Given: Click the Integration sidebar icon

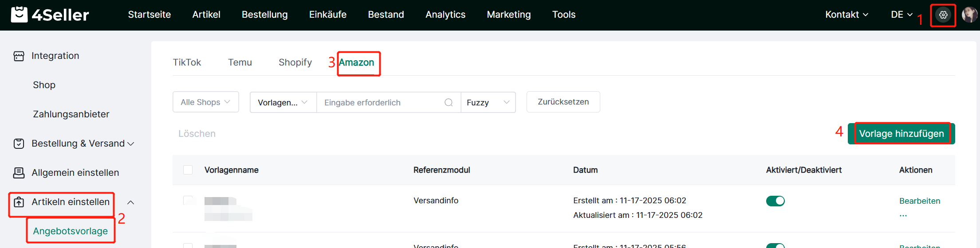Looking at the screenshot, I should [19, 56].
